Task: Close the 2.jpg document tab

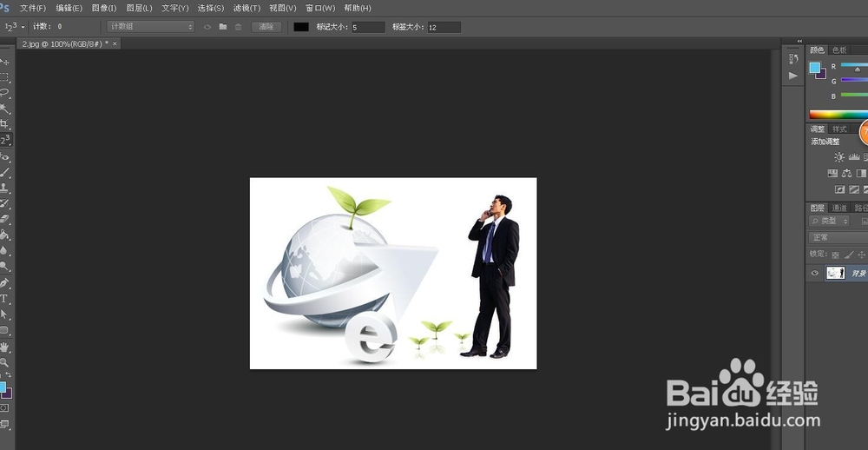Action: (115, 43)
